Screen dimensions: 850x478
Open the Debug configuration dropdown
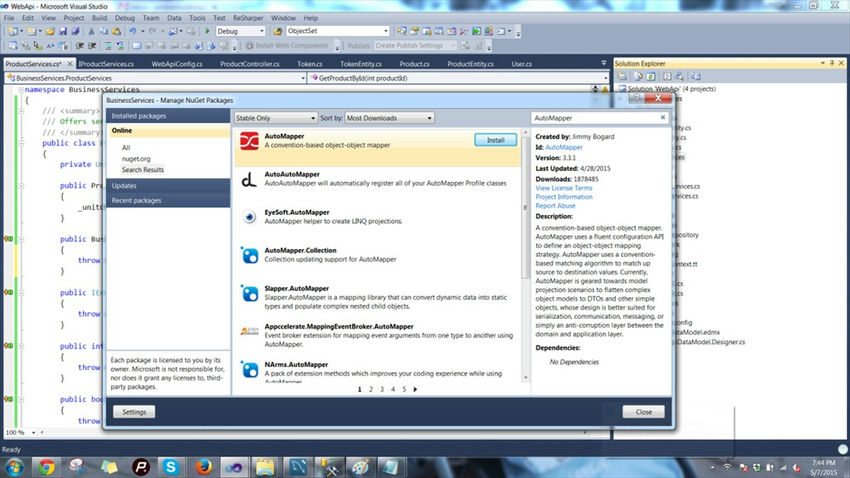(240, 31)
